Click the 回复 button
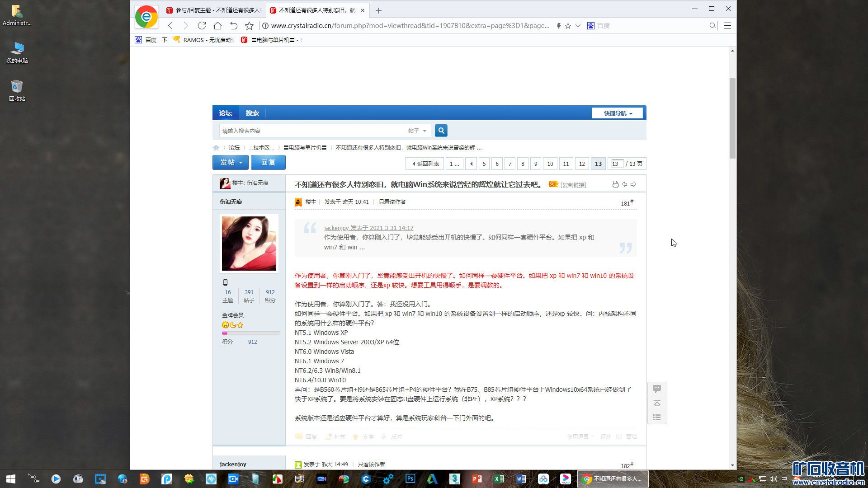 268,162
